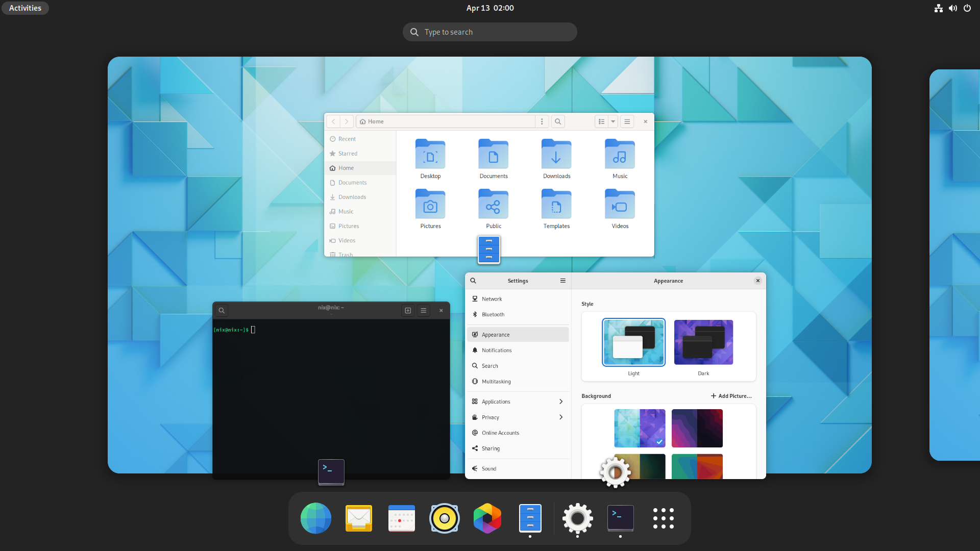Click the Activities button
Viewport: 980px width, 551px height.
(x=25, y=8)
